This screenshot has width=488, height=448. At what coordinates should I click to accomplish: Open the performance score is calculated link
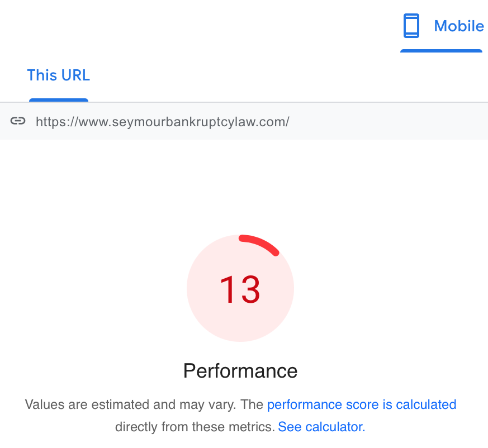362,404
